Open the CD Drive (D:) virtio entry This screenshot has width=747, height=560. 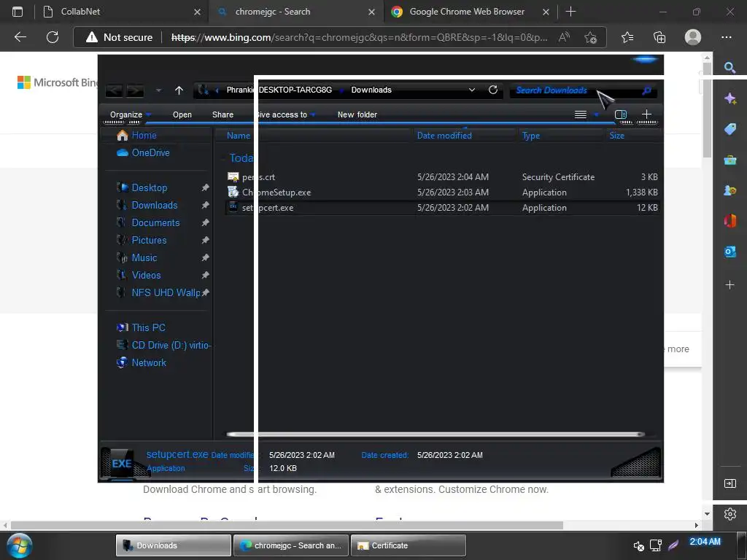click(x=164, y=345)
